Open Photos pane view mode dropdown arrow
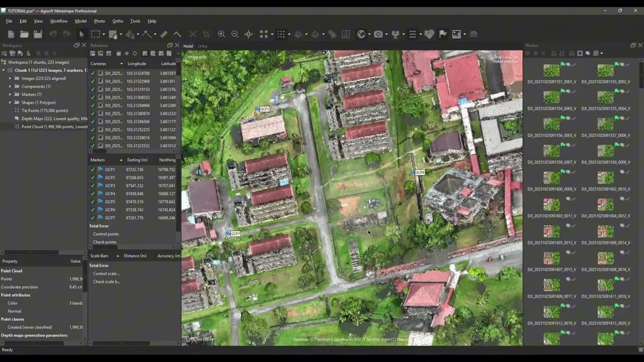 (601, 53)
